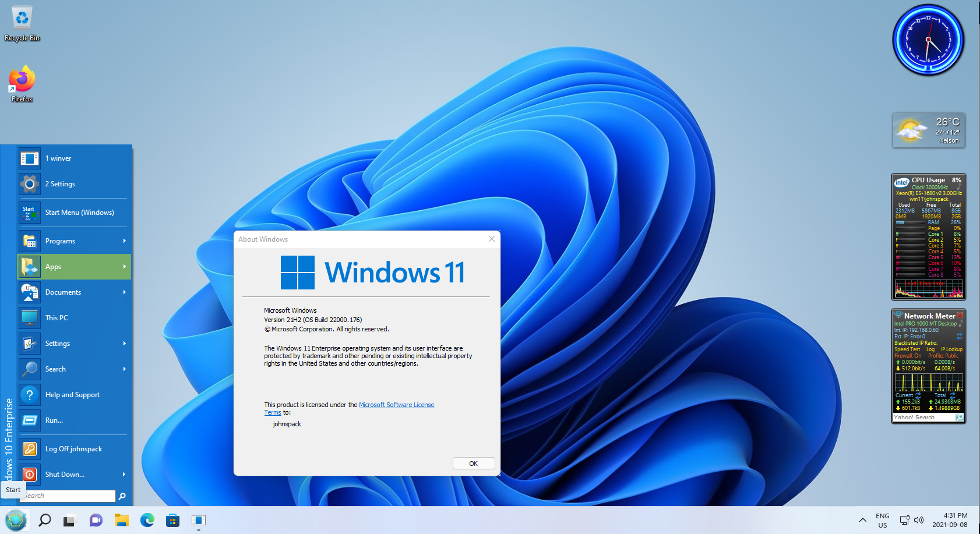980x534 pixels.
Task: Click Network Meter traffic graph
Action: pyautogui.click(x=929, y=382)
